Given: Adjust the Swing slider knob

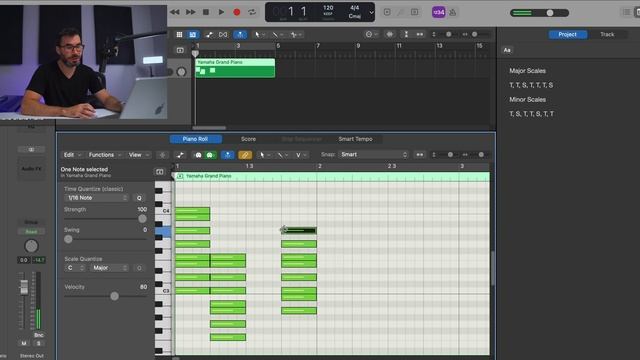Looking at the screenshot, I should (68, 239).
